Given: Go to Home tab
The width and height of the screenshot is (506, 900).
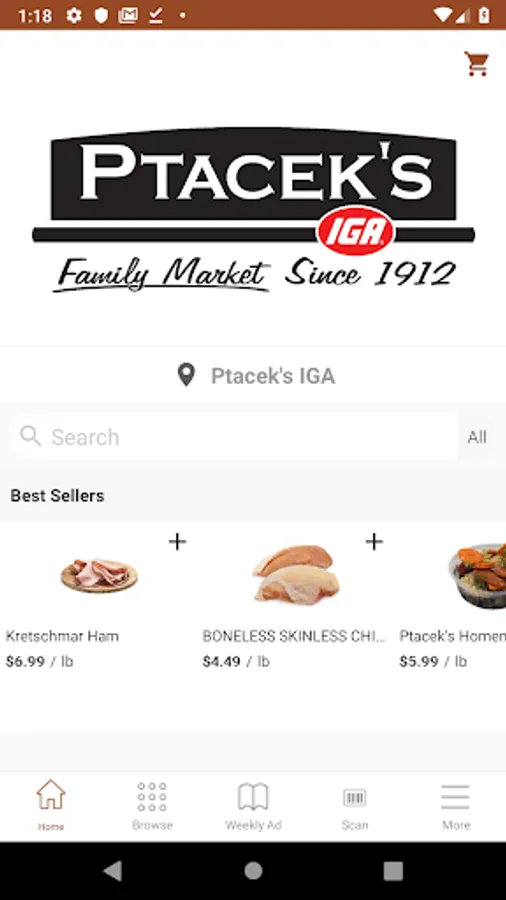Looking at the screenshot, I should [x=50, y=805].
